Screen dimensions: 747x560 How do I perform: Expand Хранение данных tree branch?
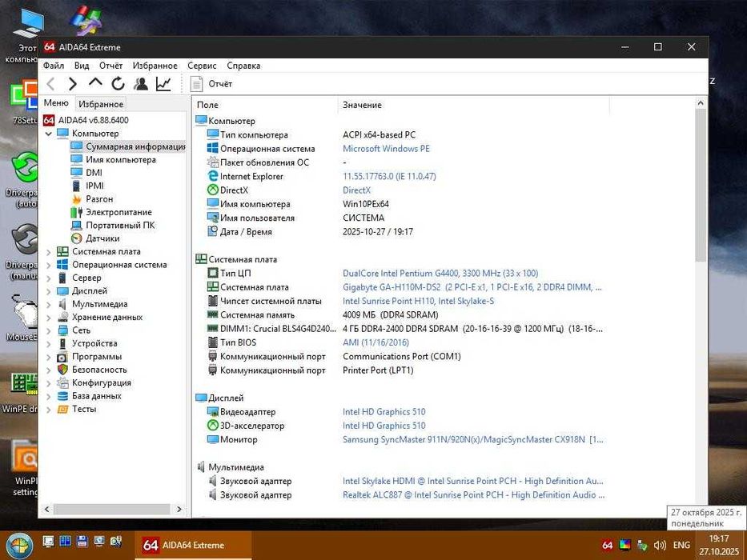[x=48, y=318]
